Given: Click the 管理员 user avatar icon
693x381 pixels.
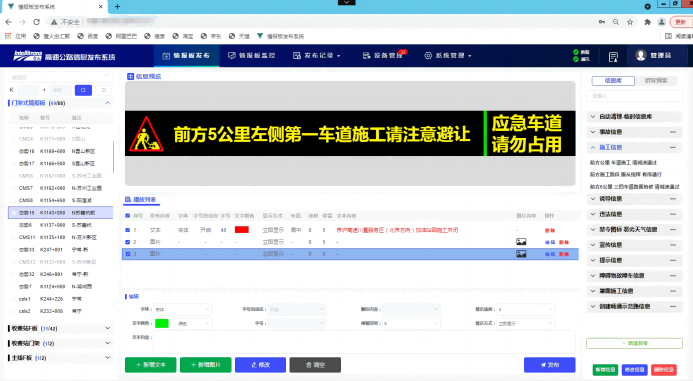Looking at the screenshot, I should pyautogui.click(x=640, y=55).
